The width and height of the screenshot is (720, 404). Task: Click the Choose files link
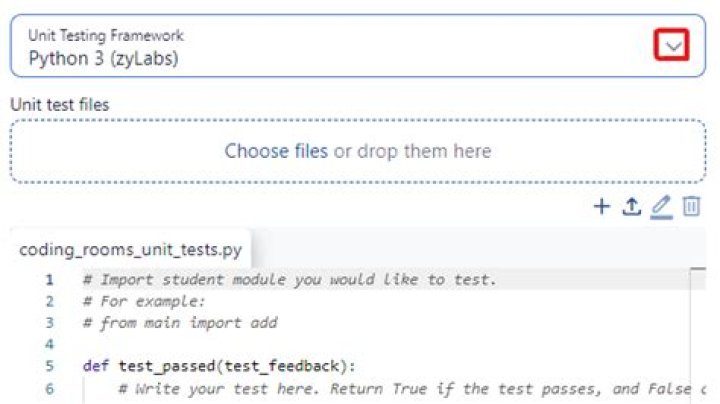pos(276,151)
